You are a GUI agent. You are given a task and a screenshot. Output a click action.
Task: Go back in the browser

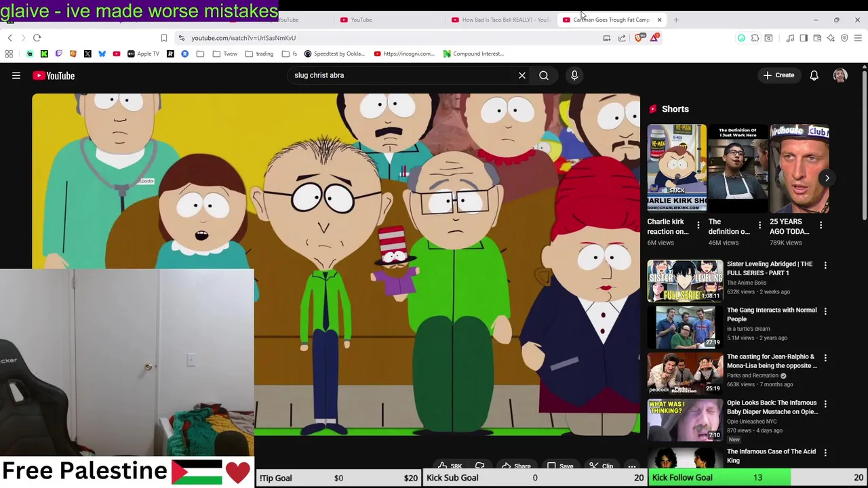[9, 38]
